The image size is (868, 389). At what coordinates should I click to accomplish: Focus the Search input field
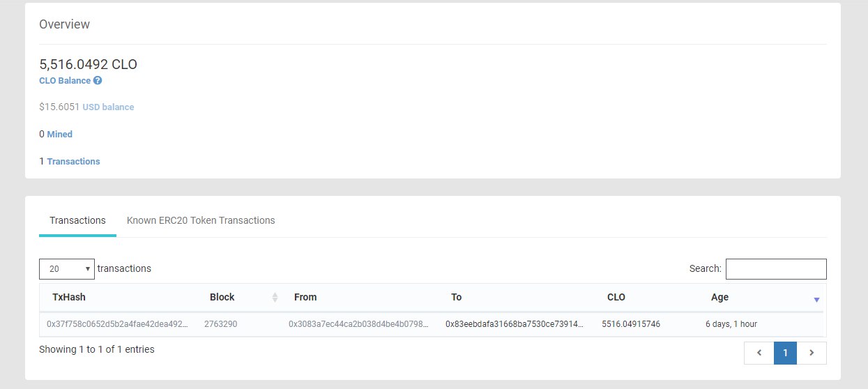[776, 269]
